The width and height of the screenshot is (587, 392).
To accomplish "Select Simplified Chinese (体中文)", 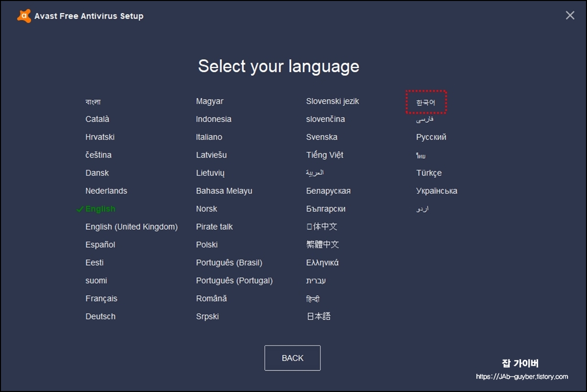I will 321,227.
